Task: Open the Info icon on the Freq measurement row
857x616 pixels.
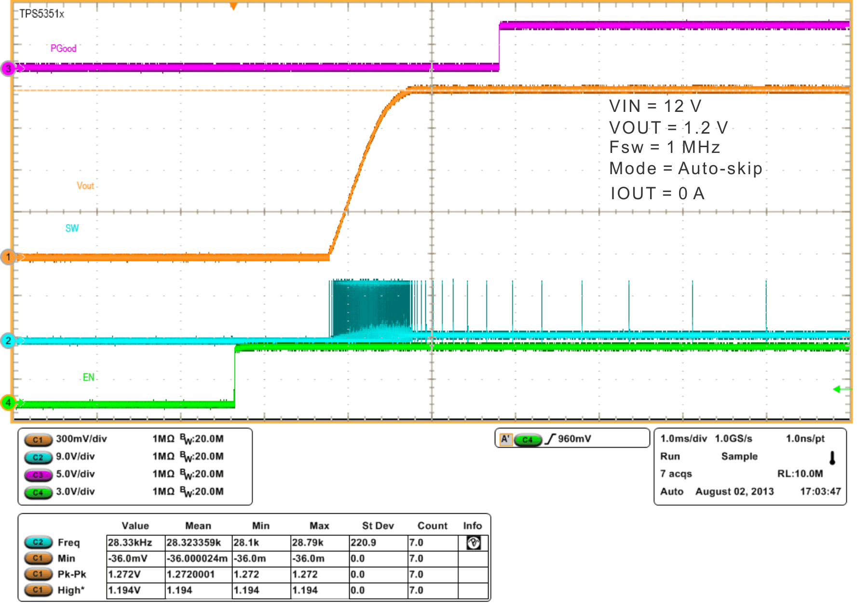Action: 473,542
